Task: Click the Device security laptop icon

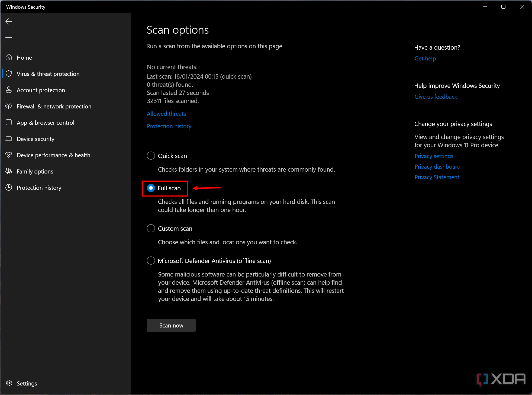Action: (9, 139)
